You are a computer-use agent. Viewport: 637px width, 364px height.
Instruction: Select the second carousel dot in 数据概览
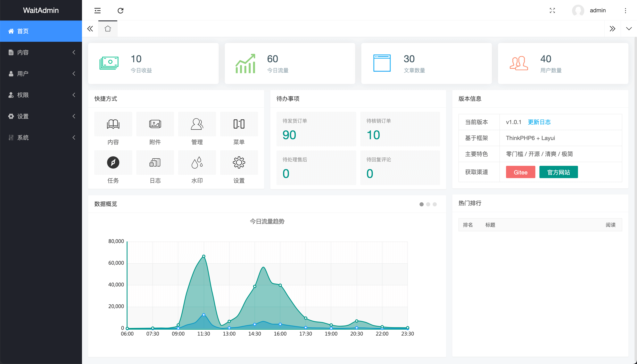[428, 204]
